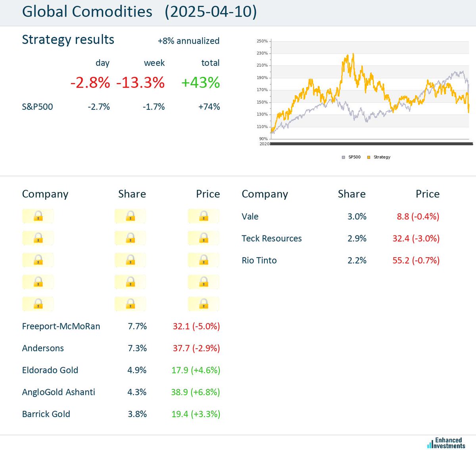Click the third locked row's Share lock icon
This screenshot has height=450, width=476.
click(x=131, y=260)
